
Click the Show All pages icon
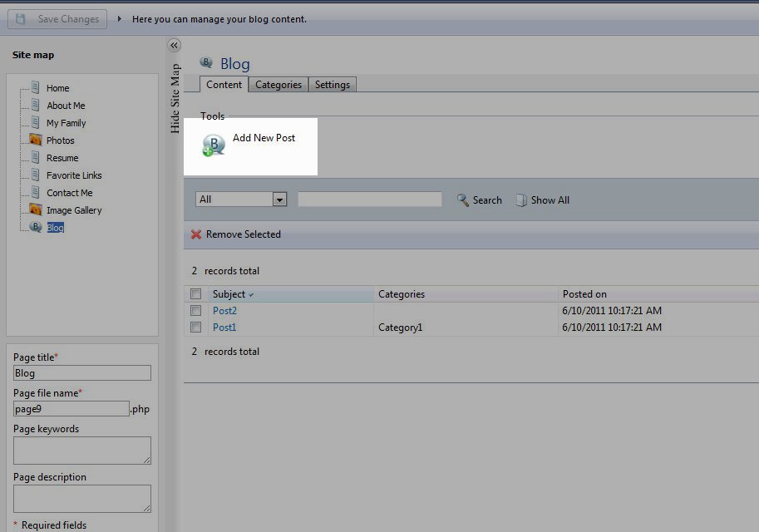pyautogui.click(x=521, y=200)
